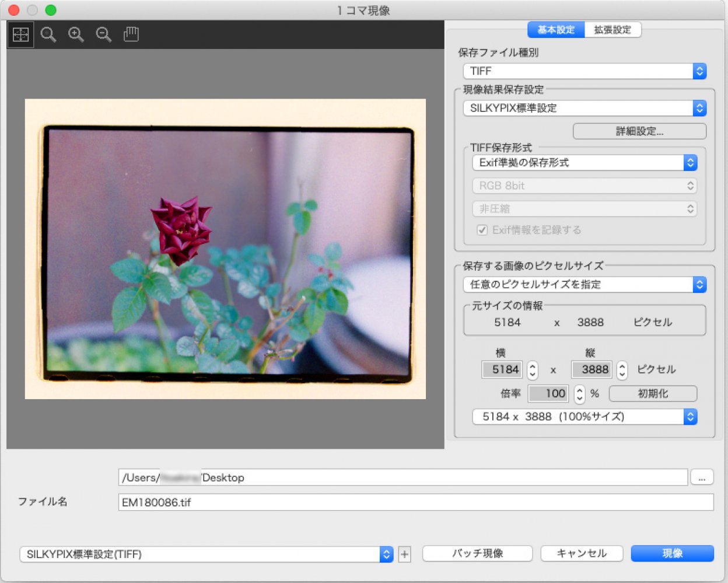Click the rose photo preview image
This screenshot has width=728, height=583.
pos(225,249)
